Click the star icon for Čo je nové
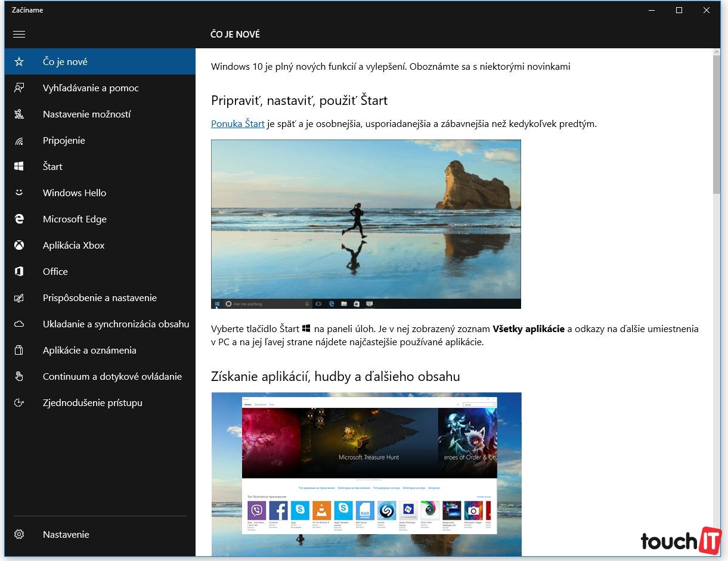This screenshot has height=561, width=728. (19, 62)
